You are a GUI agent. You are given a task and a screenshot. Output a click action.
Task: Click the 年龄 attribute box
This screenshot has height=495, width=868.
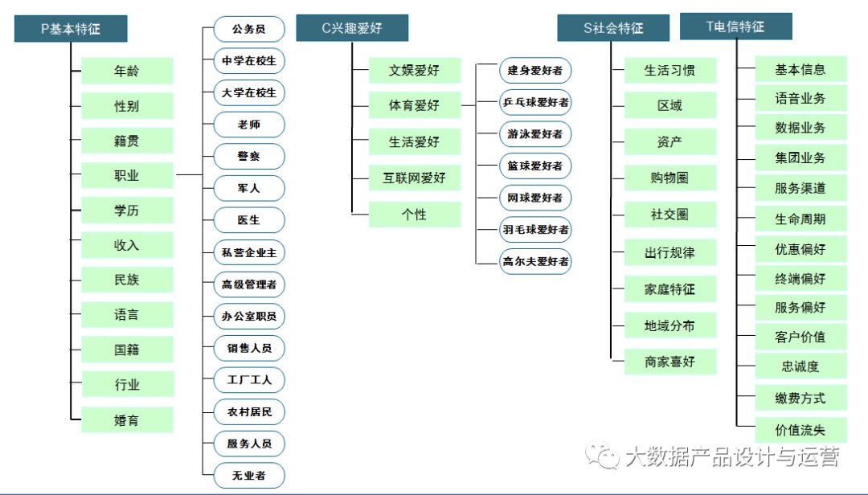coord(127,71)
